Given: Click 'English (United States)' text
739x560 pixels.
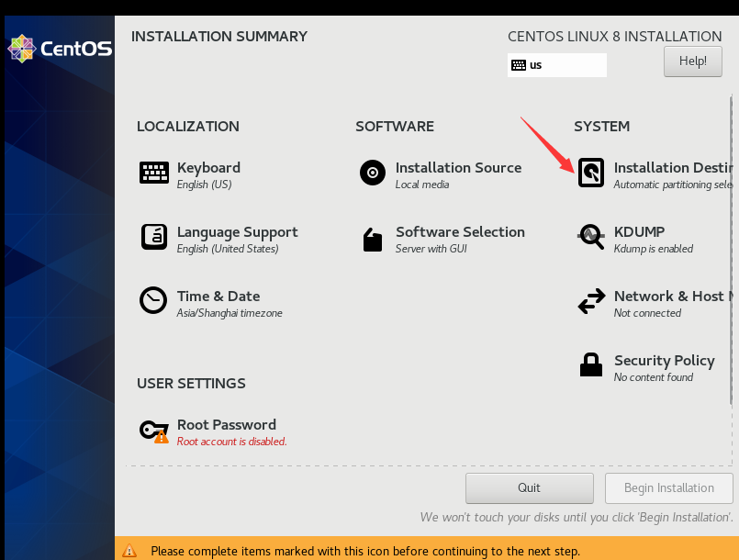Looking at the screenshot, I should click(228, 249).
